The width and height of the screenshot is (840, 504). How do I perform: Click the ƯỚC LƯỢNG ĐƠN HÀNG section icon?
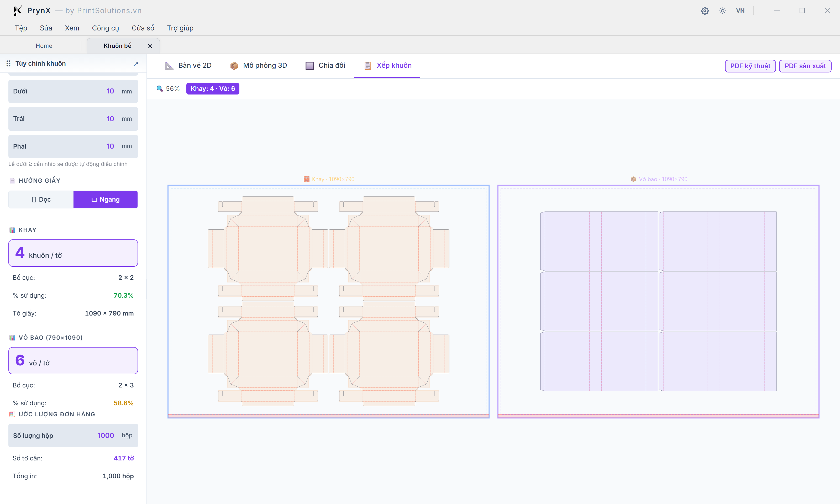click(12, 414)
